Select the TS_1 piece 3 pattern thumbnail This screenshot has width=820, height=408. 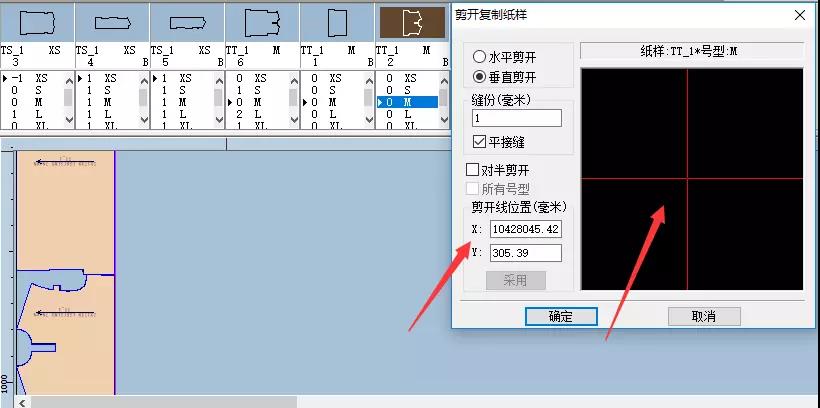coord(36,21)
